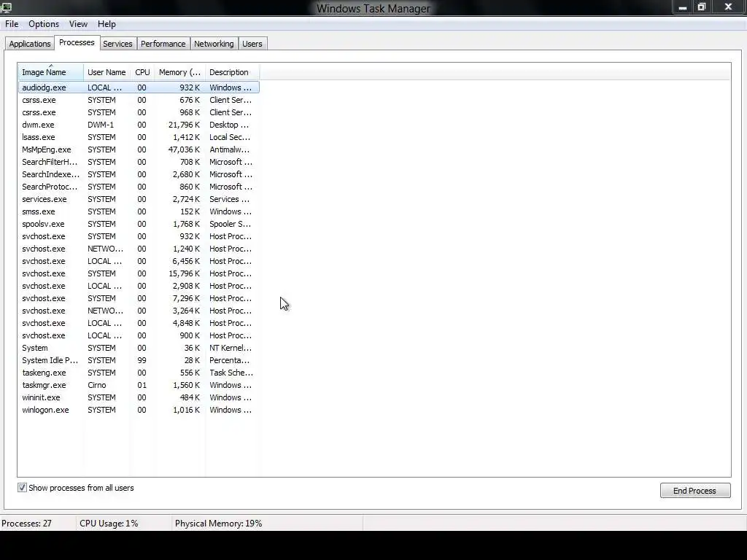
Task: Click the End Process button
Action: [x=694, y=491]
